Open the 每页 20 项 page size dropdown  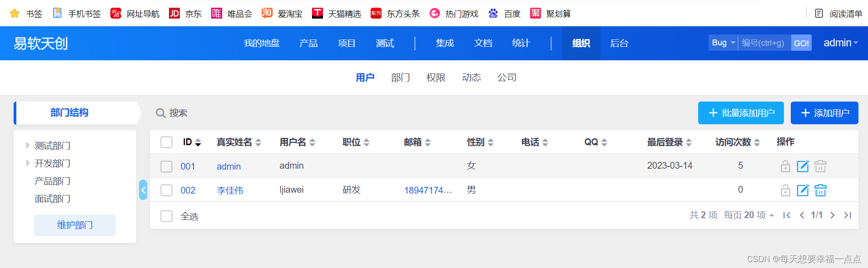point(749,215)
